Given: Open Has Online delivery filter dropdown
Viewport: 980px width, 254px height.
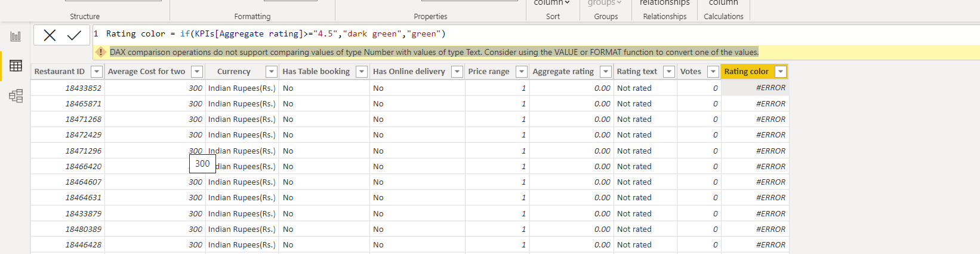Looking at the screenshot, I should [x=457, y=72].
